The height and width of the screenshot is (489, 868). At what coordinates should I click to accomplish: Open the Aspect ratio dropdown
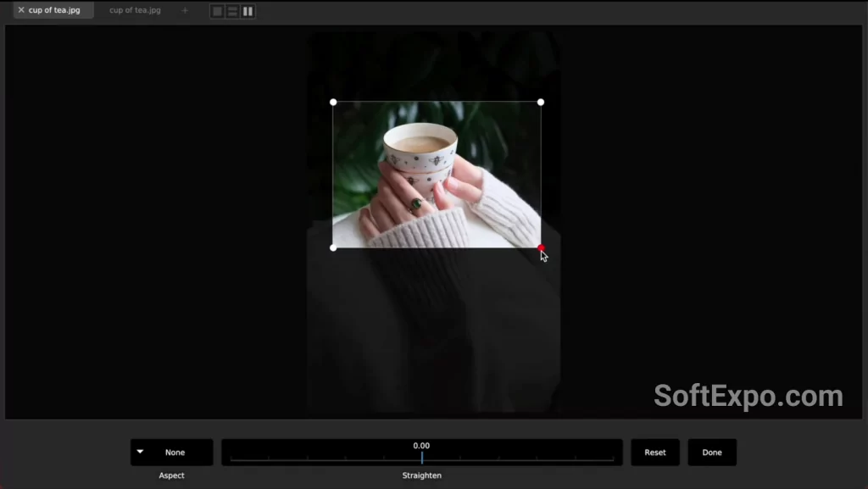pyautogui.click(x=171, y=452)
